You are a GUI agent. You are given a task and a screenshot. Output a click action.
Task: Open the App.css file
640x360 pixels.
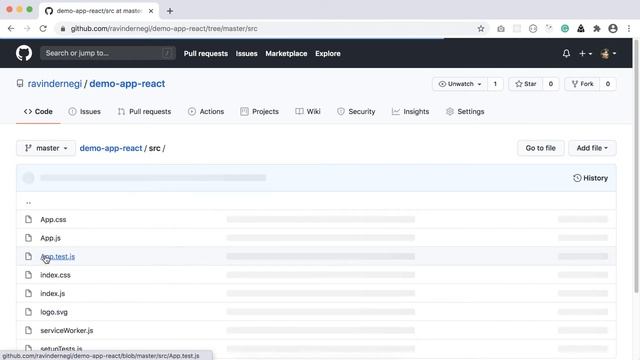tap(53, 219)
